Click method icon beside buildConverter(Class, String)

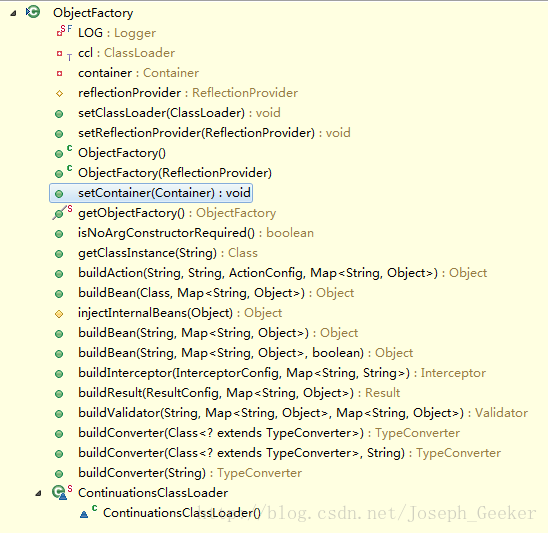click(x=59, y=454)
